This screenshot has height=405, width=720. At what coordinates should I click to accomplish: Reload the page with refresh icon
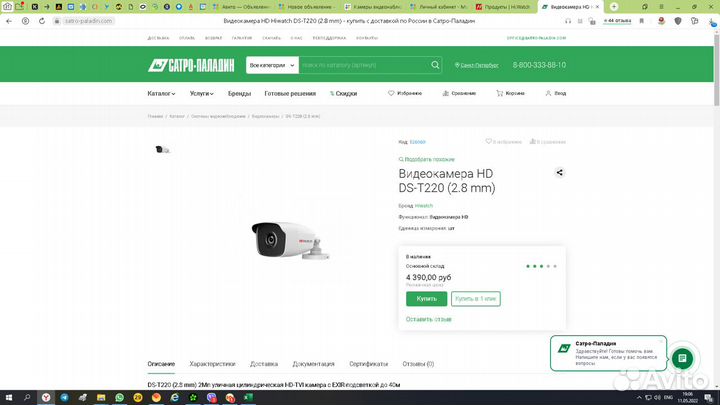coord(42,21)
